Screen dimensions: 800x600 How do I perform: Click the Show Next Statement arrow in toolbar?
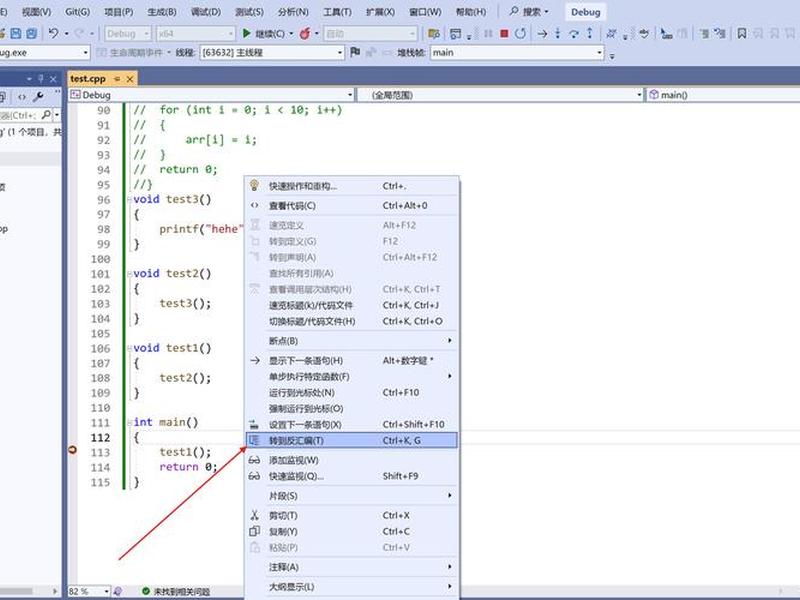[x=542, y=34]
